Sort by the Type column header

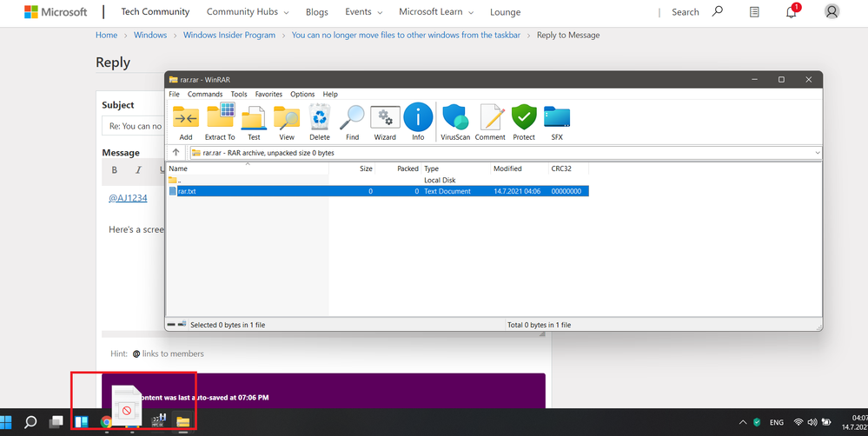456,168
